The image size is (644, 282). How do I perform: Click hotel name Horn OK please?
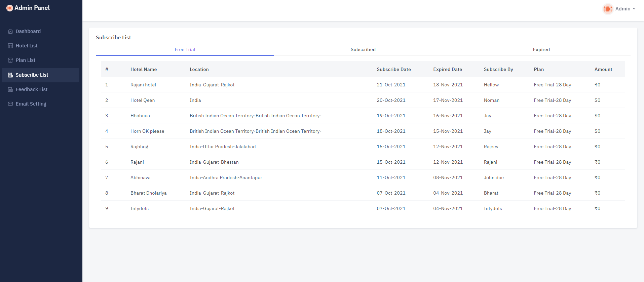tap(147, 131)
